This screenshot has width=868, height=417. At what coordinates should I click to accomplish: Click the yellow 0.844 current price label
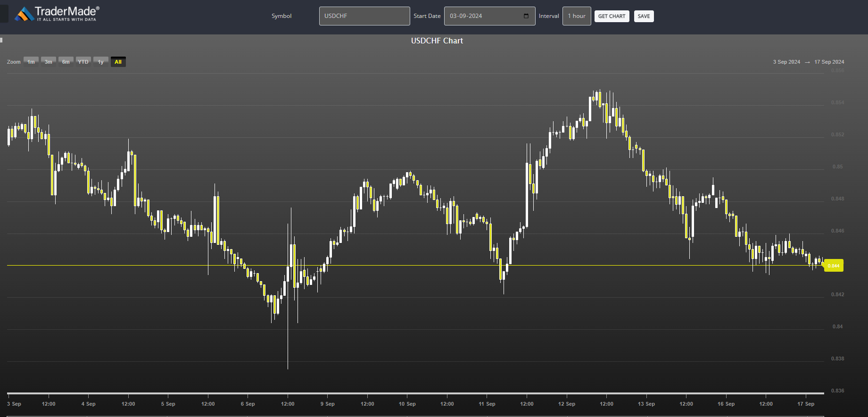[x=834, y=266]
